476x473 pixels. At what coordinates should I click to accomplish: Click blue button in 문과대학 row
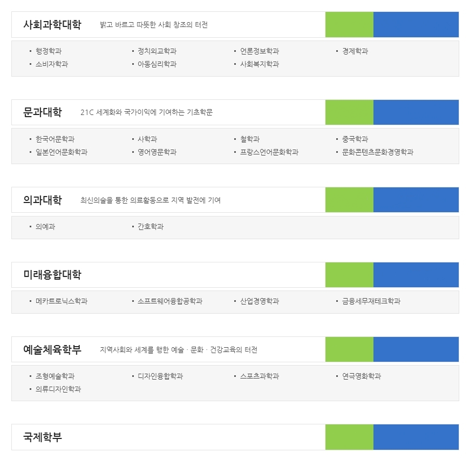point(416,112)
